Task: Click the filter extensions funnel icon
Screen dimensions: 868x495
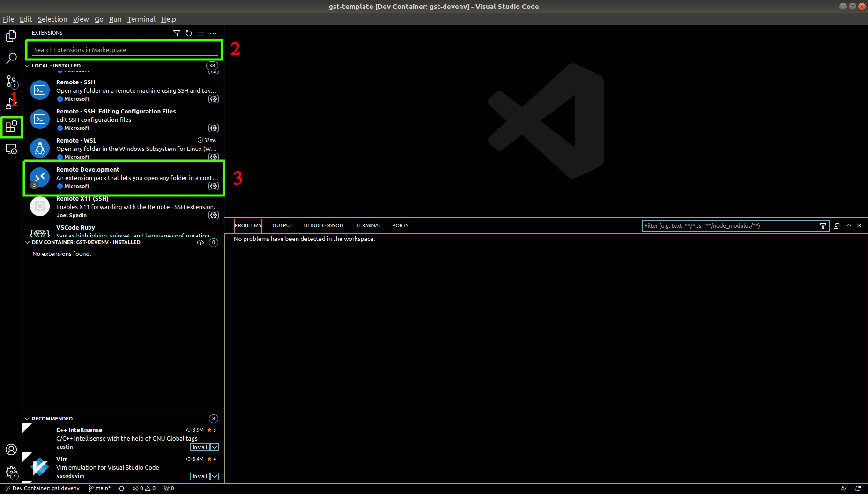Action: click(177, 33)
